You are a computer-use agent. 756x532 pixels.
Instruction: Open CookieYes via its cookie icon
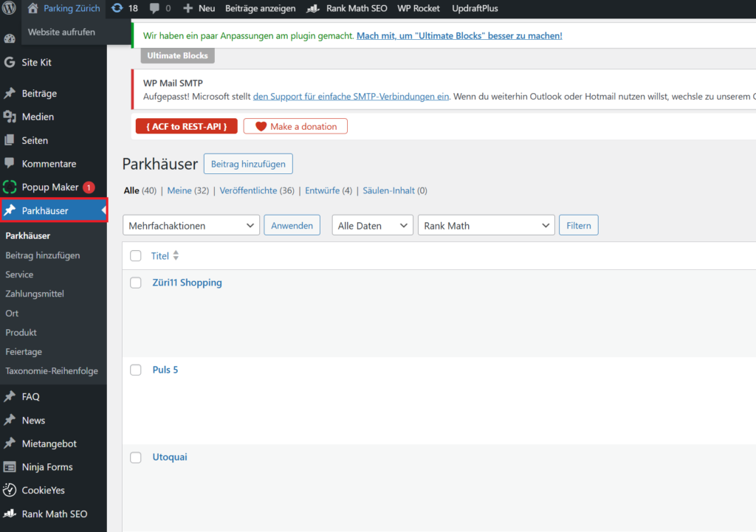click(10, 490)
